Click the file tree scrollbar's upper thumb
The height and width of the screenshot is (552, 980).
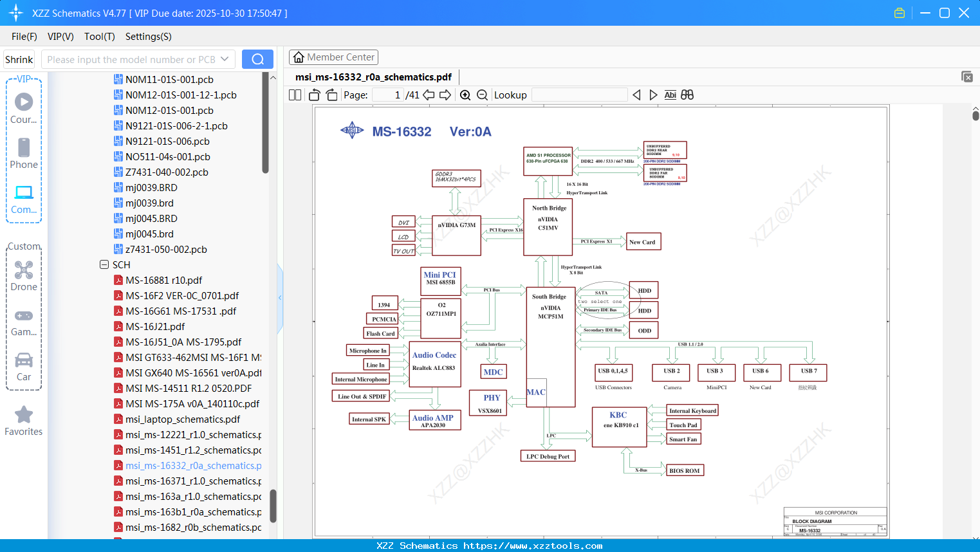[x=265, y=122]
